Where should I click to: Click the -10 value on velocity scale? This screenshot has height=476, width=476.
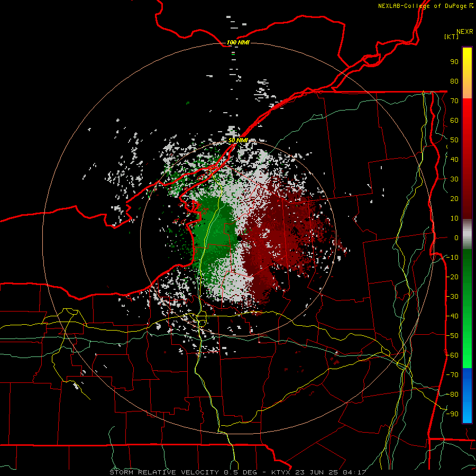click(452, 258)
